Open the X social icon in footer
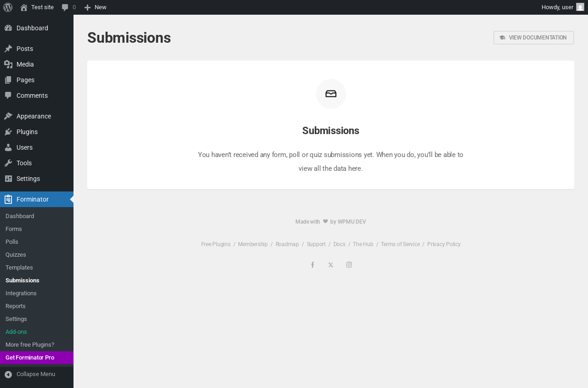588x388 pixels. pyautogui.click(x=331, y=265)
